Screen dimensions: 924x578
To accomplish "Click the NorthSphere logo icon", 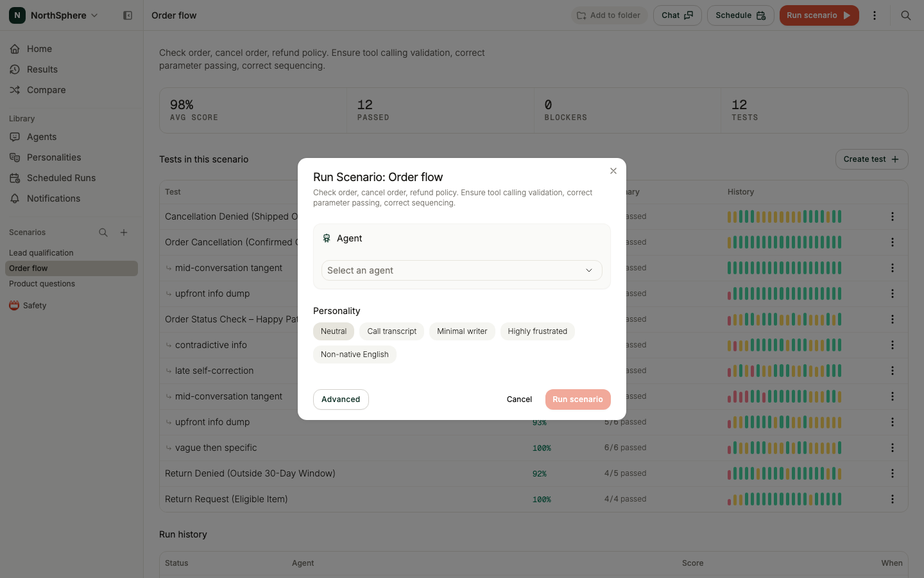I will point(17,15).
